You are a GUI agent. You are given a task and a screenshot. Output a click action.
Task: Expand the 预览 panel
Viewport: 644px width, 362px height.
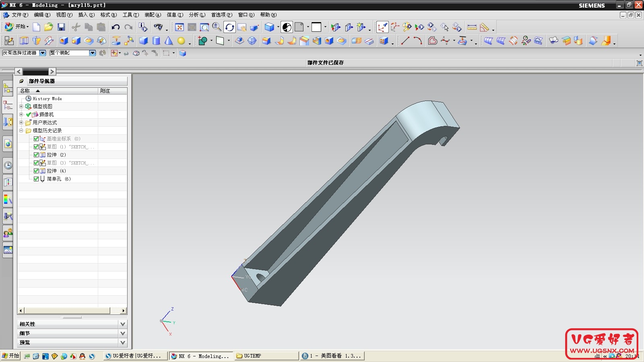pos(123,342)
